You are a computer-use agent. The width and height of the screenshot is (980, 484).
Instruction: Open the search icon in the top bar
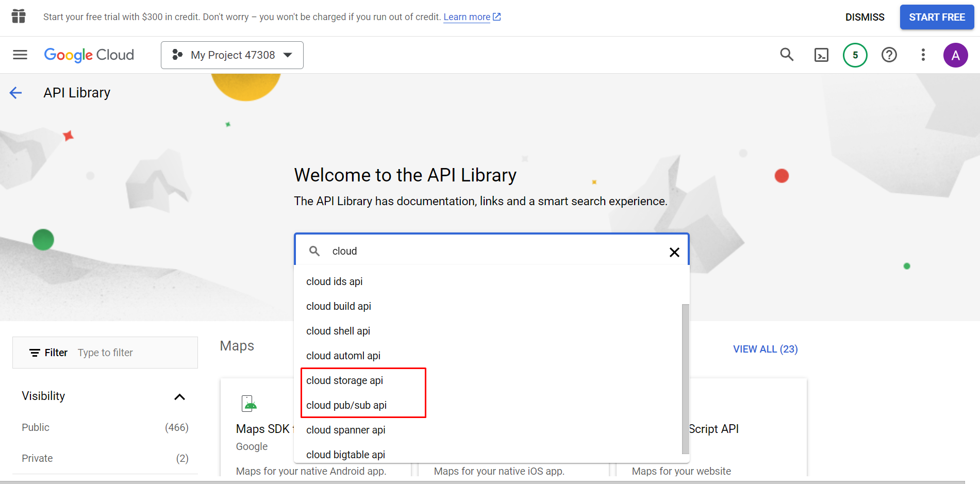point(786,55)
